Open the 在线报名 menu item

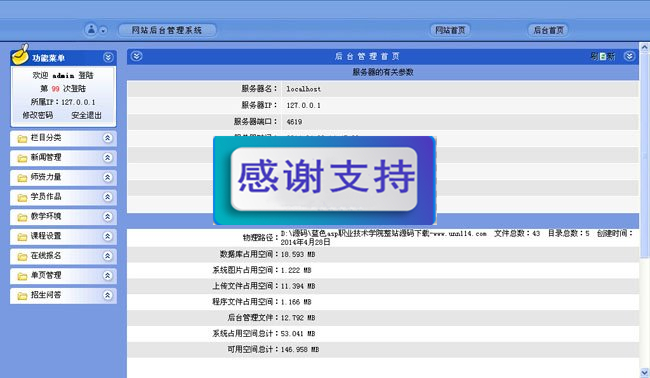pyautogui.click(x=46, y=256)
